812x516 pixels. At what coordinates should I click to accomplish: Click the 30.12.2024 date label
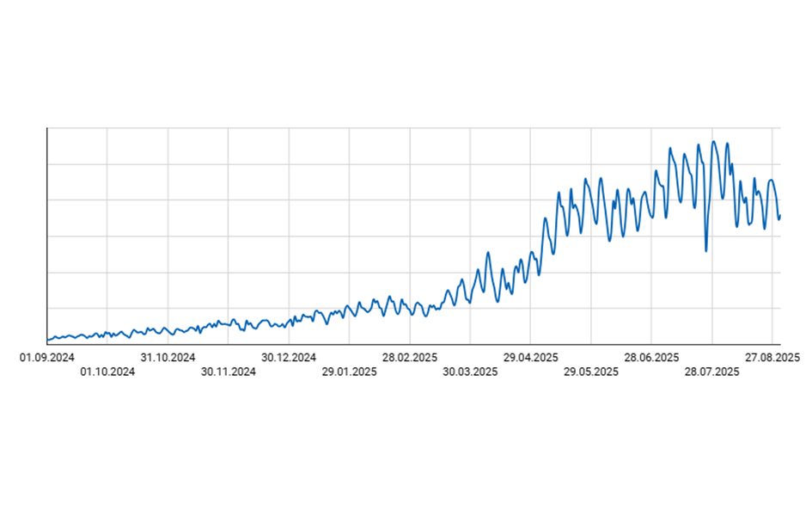click(x=289, y=357)
